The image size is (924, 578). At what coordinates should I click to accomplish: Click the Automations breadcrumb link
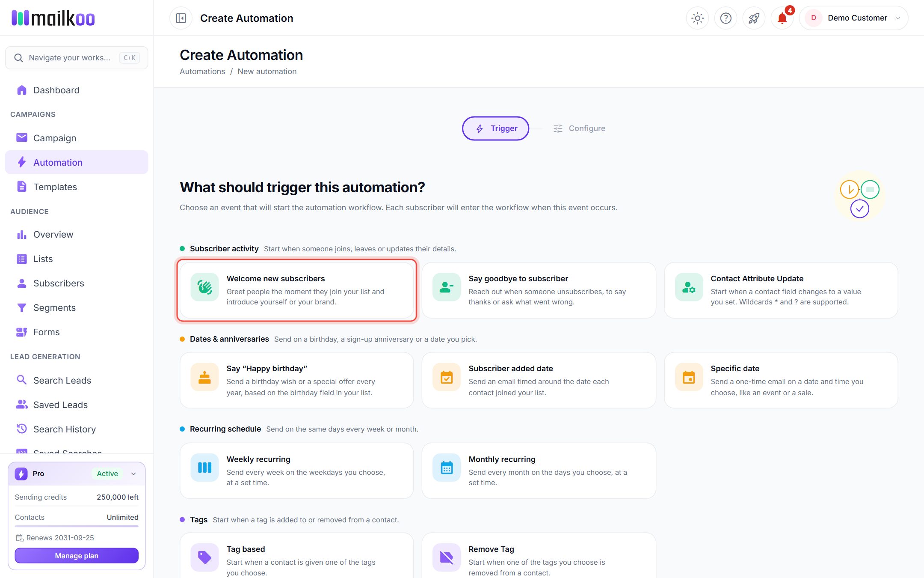click(202, 72)
